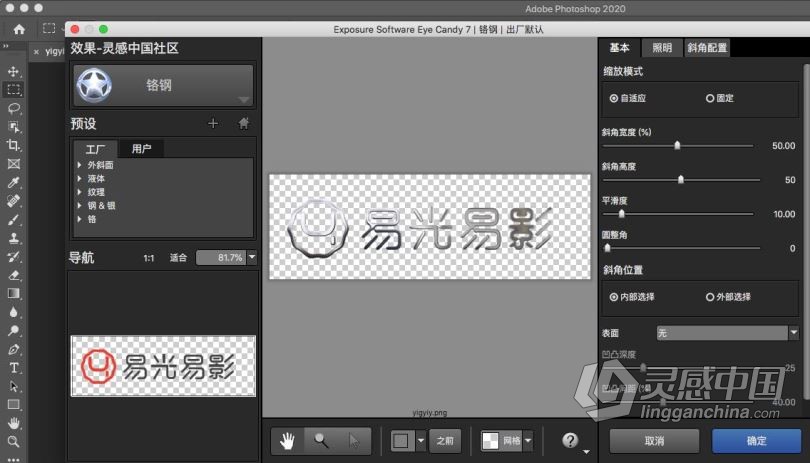Select 固定 scaling mode radio
This screenshot has height=463, width=810.
click(x=710, y=98)
